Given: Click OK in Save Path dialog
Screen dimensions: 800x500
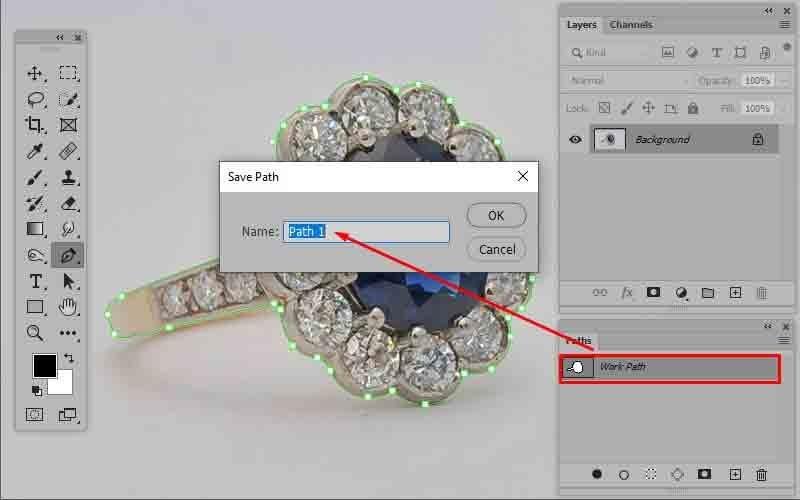Looking at the screenshot, I should 496,215.
